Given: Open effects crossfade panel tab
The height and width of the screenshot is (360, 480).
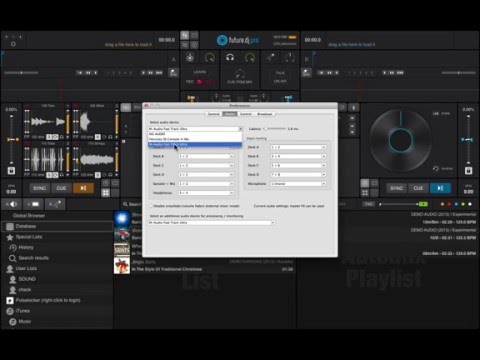Looking at the screenshot, I should tap(55, 204).
